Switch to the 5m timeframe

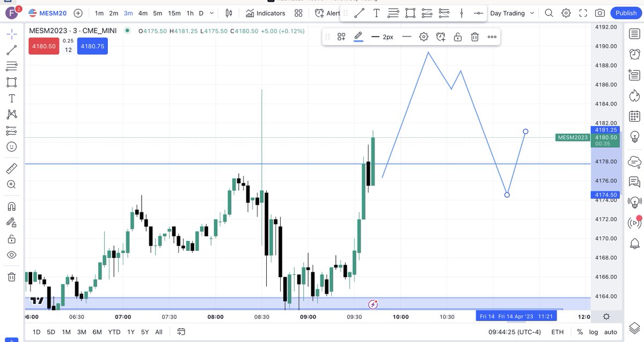pos(157,13)
